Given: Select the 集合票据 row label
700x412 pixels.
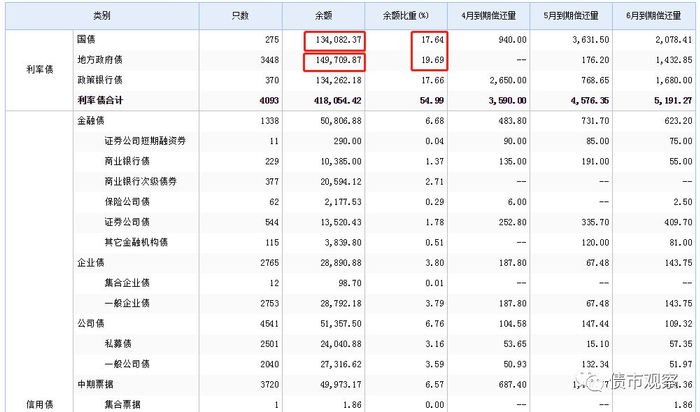Looking at the screenshot, I should point(122,404).
